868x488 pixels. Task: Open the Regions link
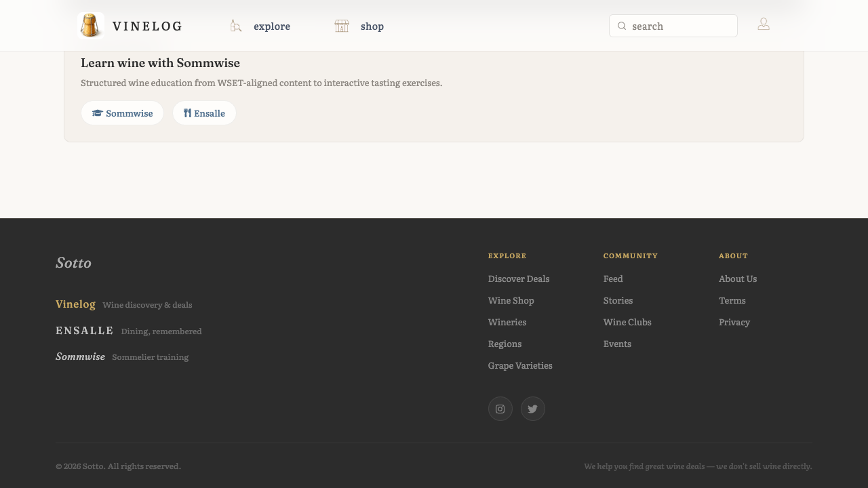pyautogui.click(x=505, y=344)
